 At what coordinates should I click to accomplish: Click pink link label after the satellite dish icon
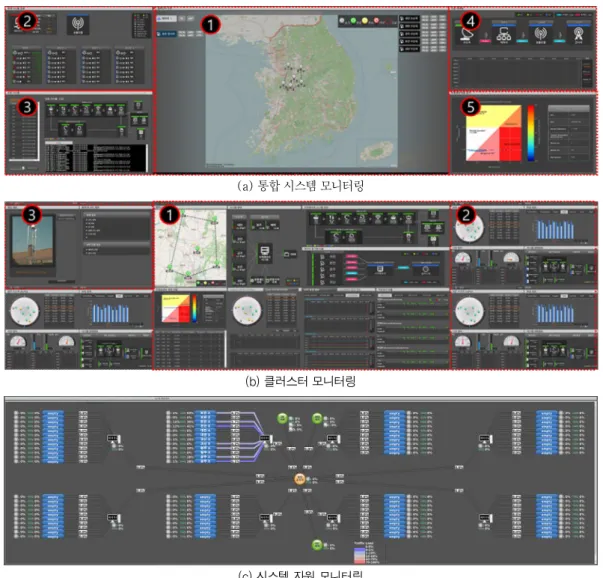[x=485, y=40]
